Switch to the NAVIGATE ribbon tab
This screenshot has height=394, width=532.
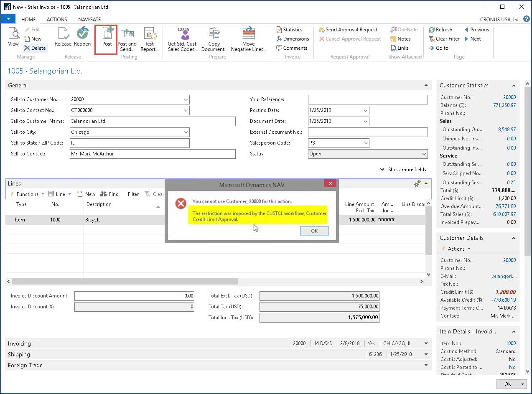(89, 19)
